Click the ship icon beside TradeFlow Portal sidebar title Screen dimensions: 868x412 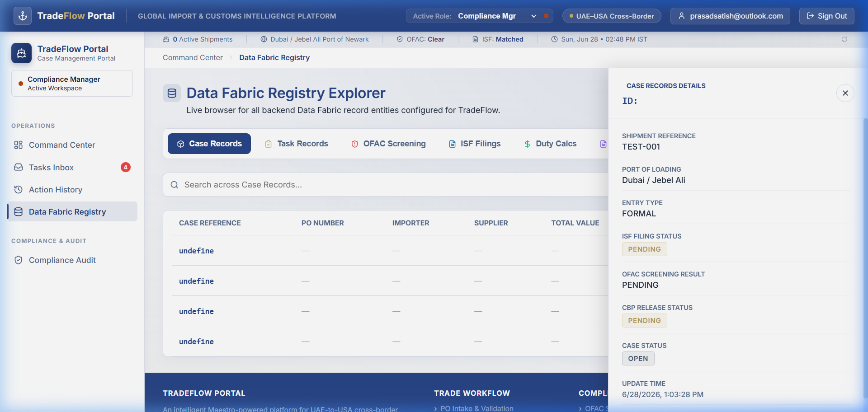click(x=21, y=53)
